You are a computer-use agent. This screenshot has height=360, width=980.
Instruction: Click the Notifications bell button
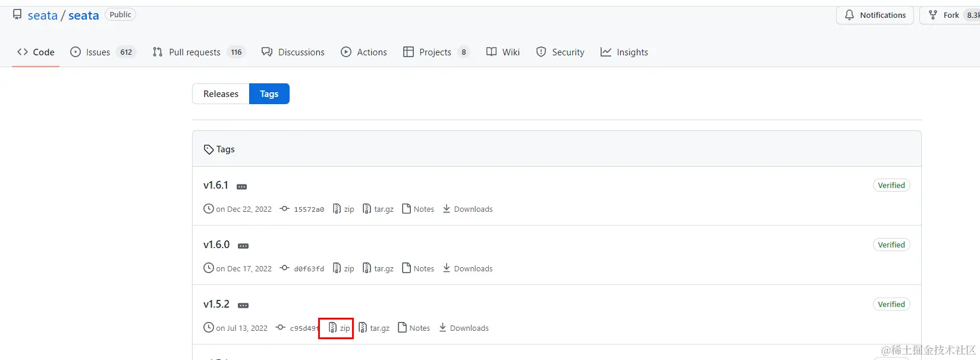coord(875,15)
